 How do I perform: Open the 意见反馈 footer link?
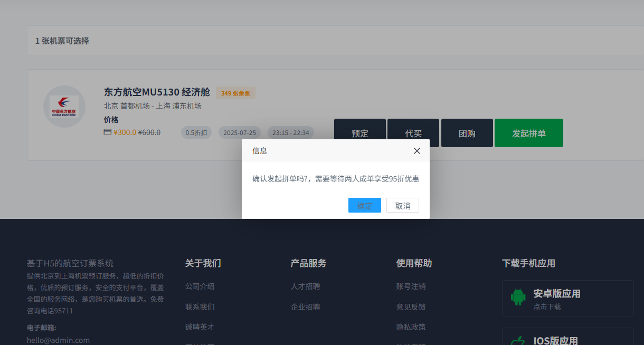[x=411, y=306]
